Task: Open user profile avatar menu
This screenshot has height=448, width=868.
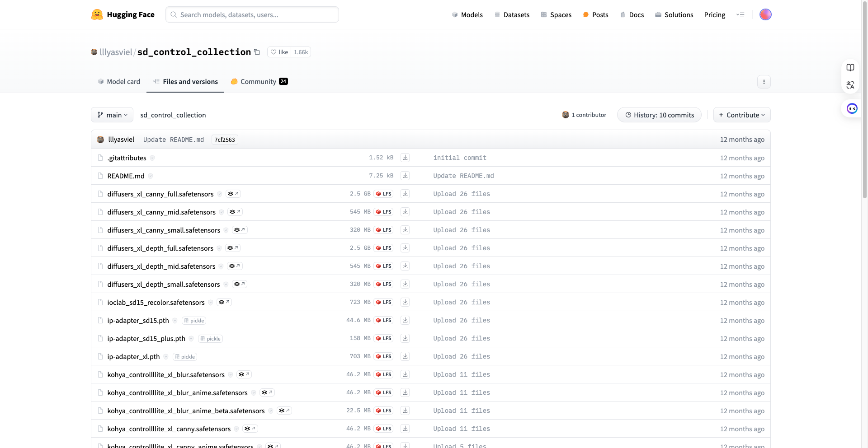Action: pyautogui.click(x=765, y=14)
